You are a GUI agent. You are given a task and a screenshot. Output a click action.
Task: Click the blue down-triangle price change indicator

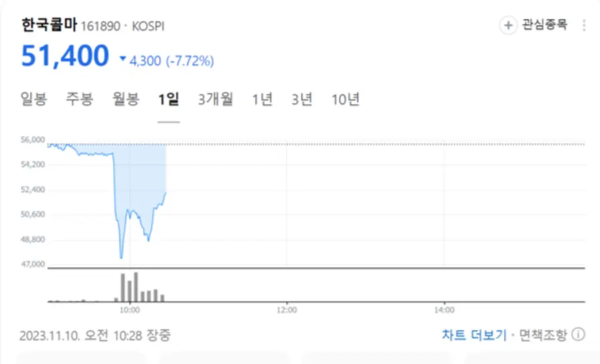click(x=123, y=59)
